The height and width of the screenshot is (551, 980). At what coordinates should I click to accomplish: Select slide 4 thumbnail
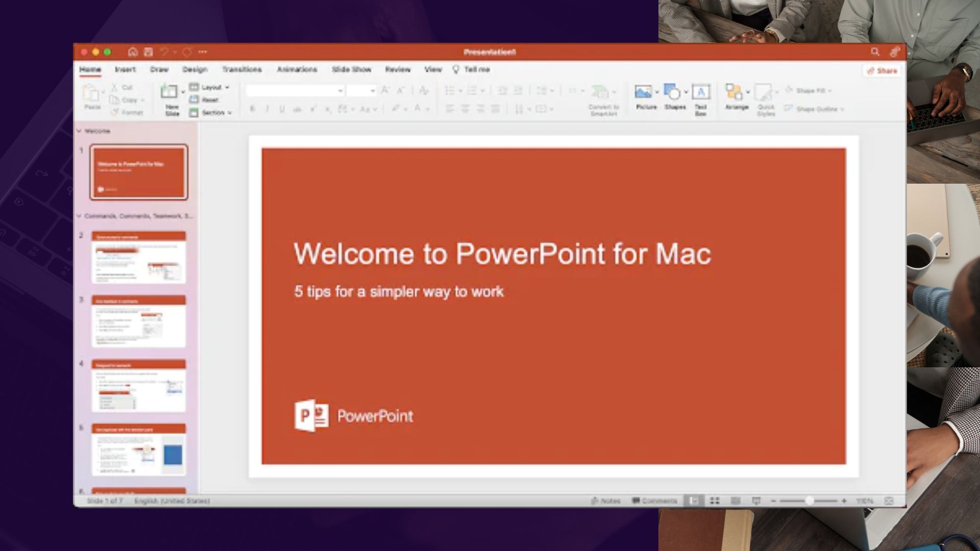click(139, 386)
